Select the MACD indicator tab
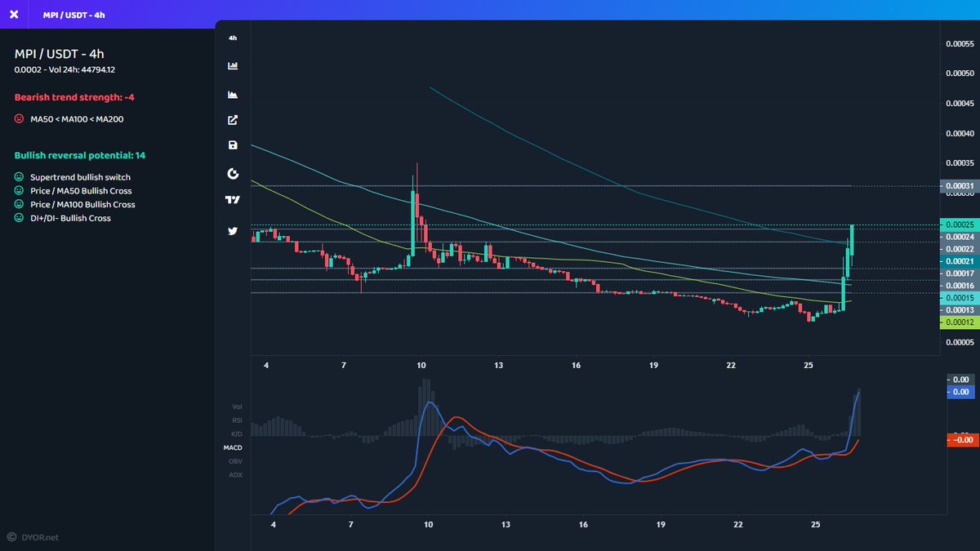The image size is (980, 551). point(233,447)
